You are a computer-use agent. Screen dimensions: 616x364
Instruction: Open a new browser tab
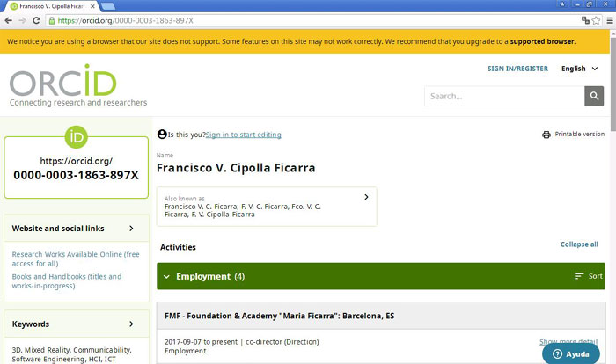click(107, 6)
